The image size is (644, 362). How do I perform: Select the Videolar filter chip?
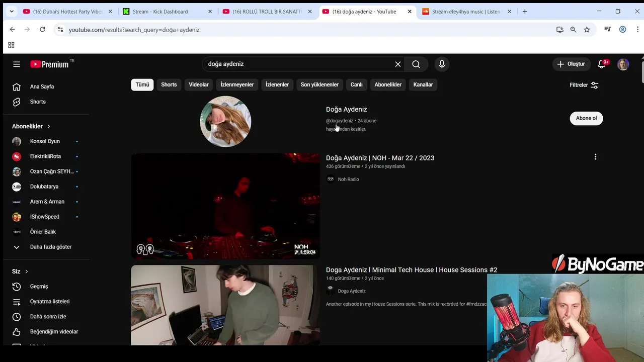pos(199,84)
